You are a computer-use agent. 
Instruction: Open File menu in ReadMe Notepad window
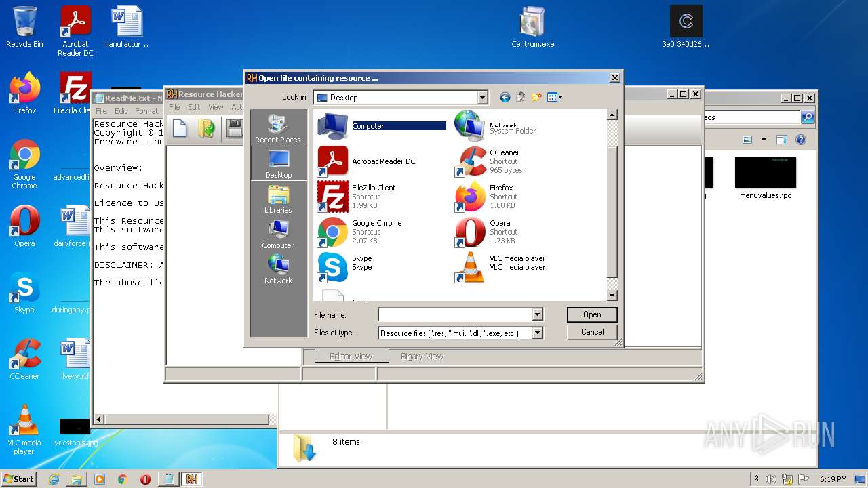[101, 111]
